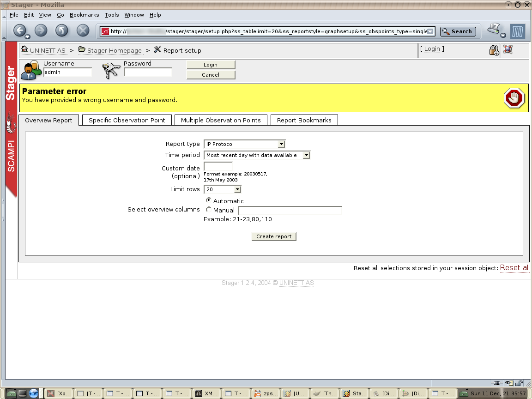Viewport: 532px width, 399px height.
Task: Open the XM... window in the taskbar
Action: click(x=206, y=393)
